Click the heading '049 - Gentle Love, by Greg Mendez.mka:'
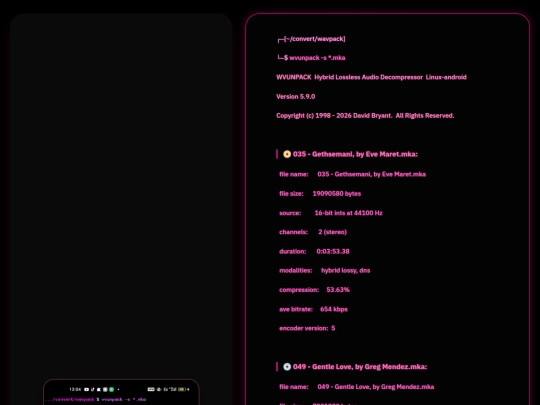Viewport: 540px width, 405px height. tap(360, 367)
